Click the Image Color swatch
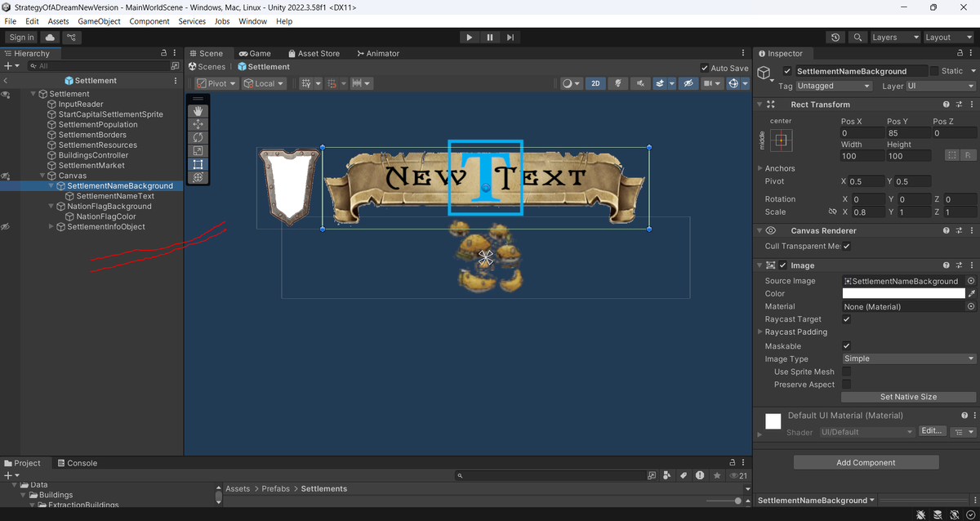This screenshot has height=521, width=980. tap(903, 293)
